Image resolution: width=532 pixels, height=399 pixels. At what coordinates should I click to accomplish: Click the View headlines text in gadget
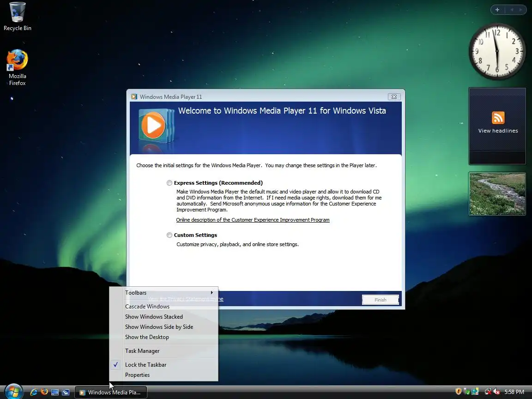(498, 131)
